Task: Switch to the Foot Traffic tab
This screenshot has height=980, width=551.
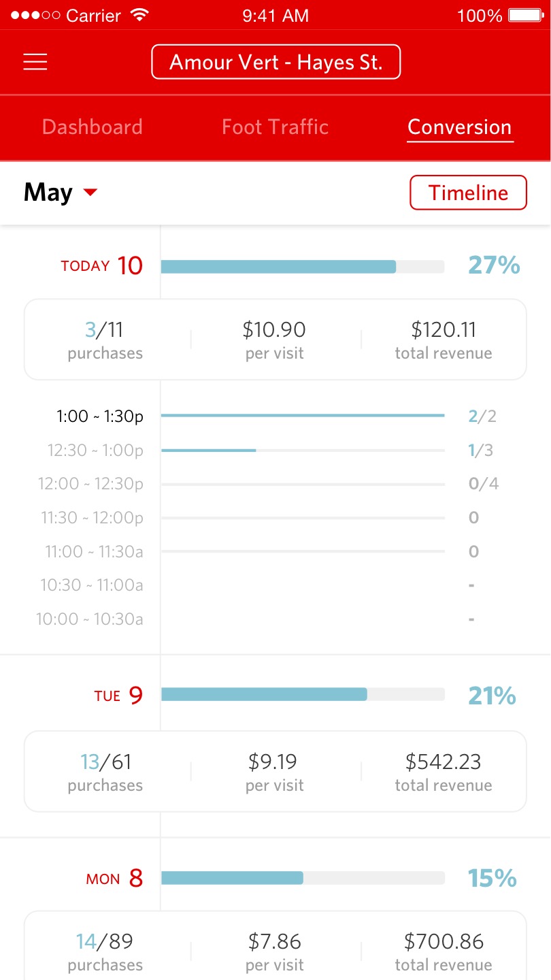Action: (275, 127)
